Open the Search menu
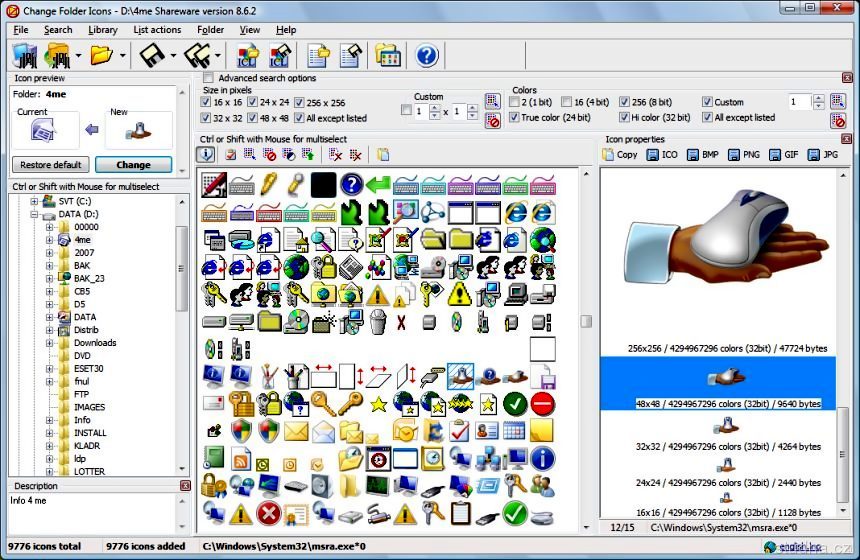 tap(58, 30)
